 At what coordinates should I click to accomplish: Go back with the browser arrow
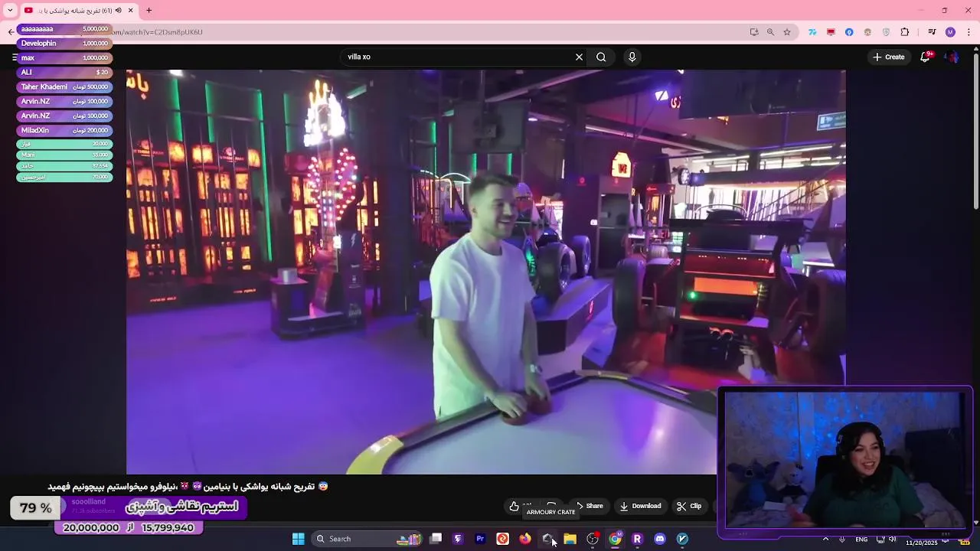click(10, 32)
